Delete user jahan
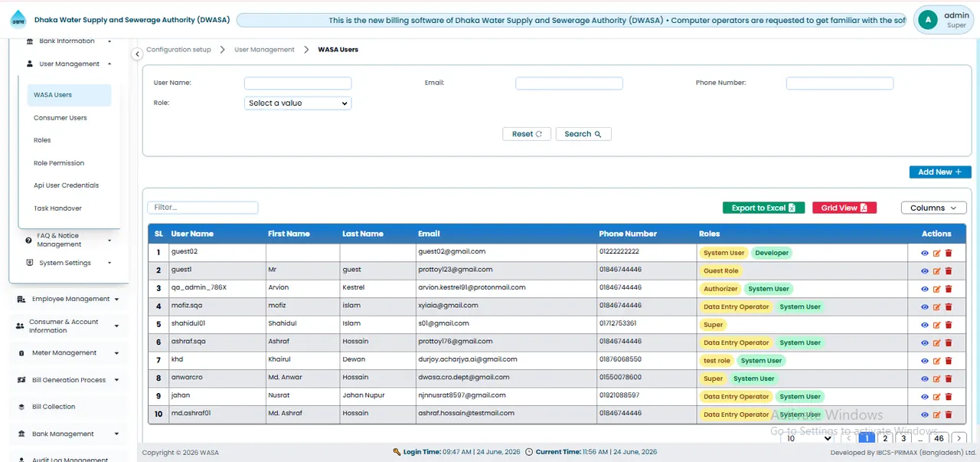This screenshot has height=462, width=980. click(x=949, y=397)
